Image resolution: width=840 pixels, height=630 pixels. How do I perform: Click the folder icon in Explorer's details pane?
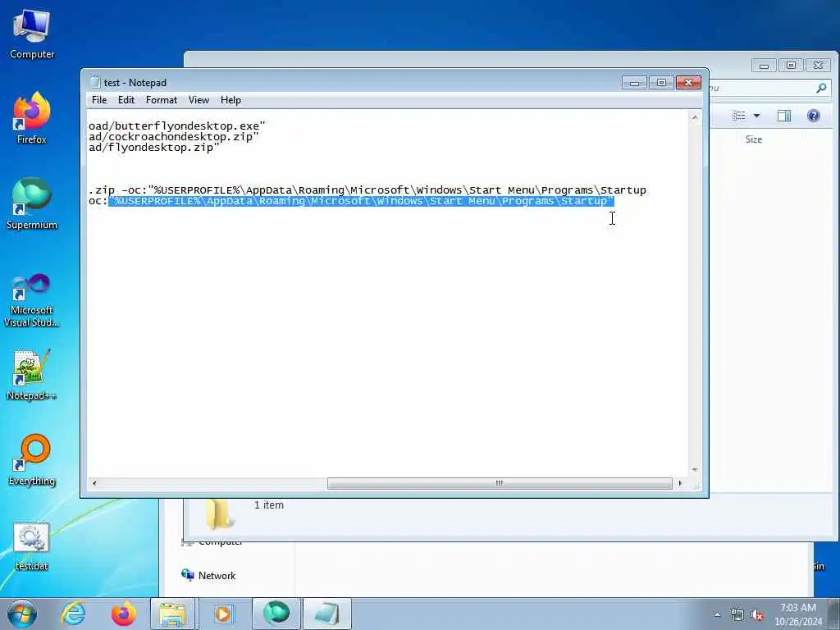(x=219, y=514)
